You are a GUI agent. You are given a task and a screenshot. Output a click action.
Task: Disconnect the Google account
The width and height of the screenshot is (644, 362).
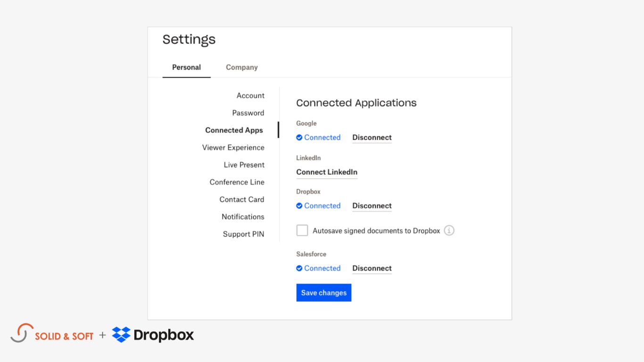point(372,137)
